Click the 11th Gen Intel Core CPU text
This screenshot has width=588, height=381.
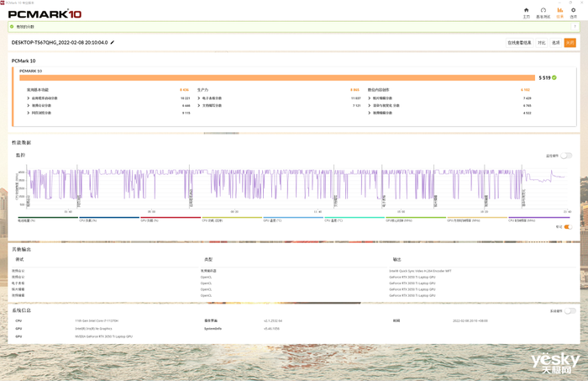(97, 321)
